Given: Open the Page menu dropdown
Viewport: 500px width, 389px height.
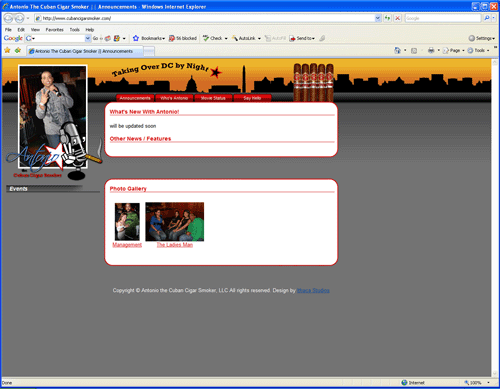Looking at the screenshot, I should [x=454, y=50].
